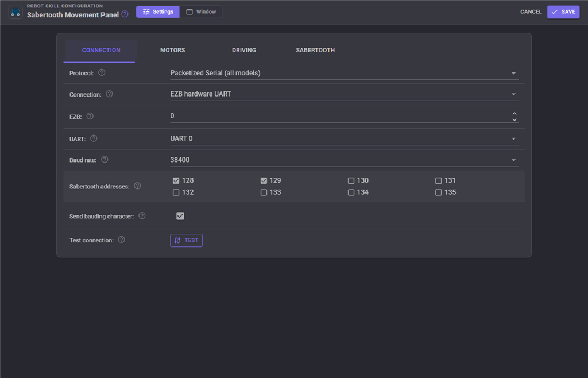Toggle the Send bauding character checkbox
The height and width of the screenshot is (378, 588).
pyautogui.click(x=180, y=216)
